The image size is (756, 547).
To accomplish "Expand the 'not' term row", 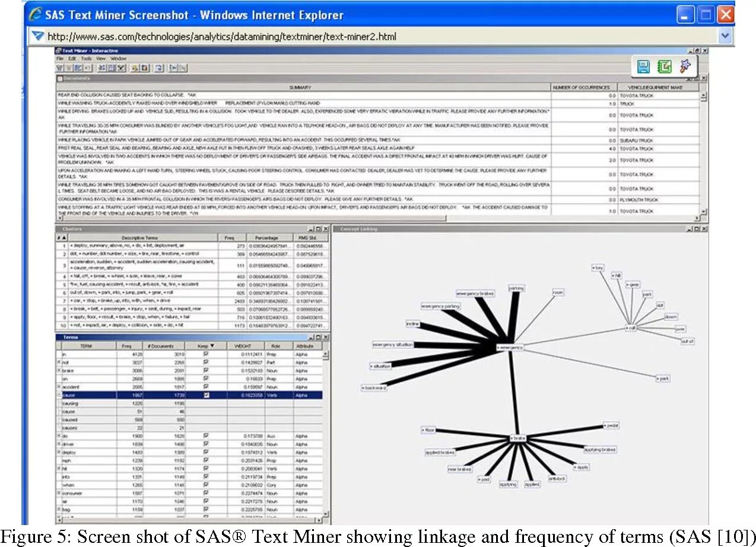I will click(59, 362).
